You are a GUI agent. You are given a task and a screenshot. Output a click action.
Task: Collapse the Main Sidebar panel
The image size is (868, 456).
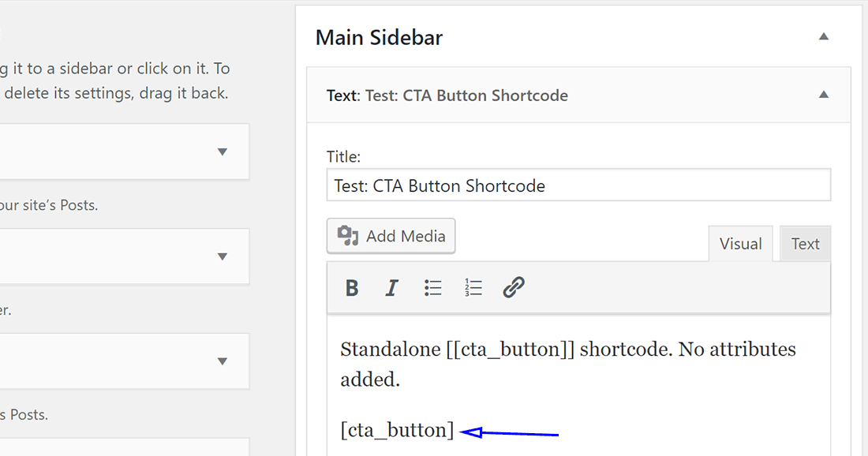[823, 36]
